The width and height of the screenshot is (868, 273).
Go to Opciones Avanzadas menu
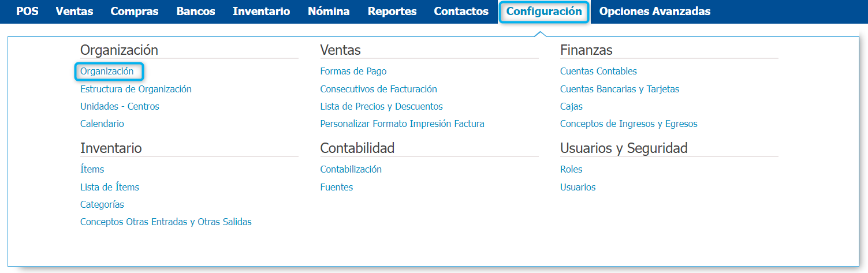click(655, 11)
